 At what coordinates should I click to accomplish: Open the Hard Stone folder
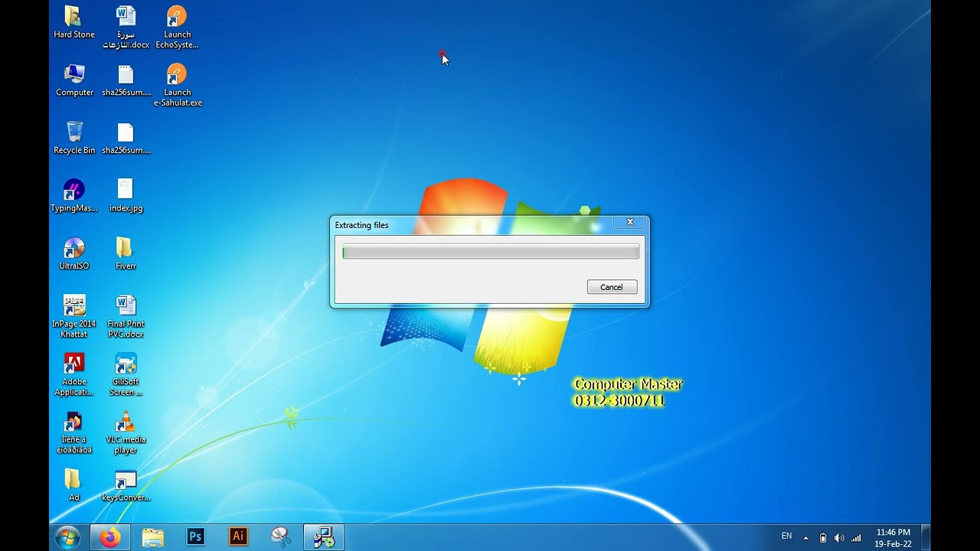click(x=74, y=22)
